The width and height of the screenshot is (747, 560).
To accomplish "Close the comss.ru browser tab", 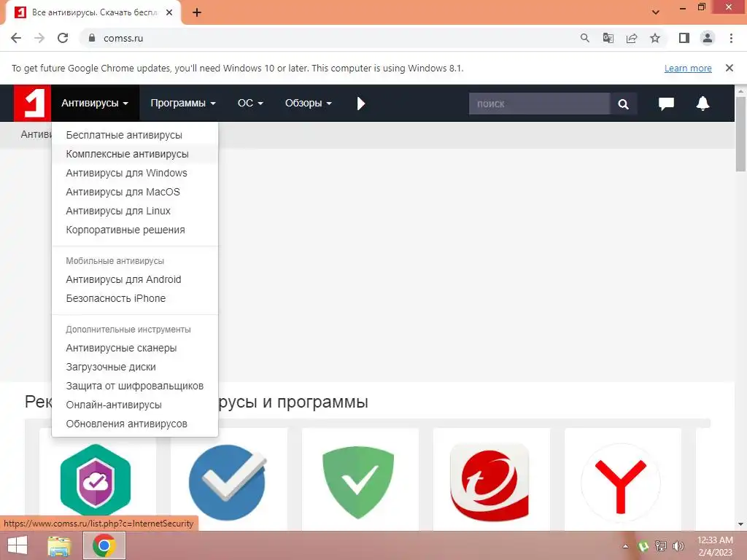I will [169, 13].
